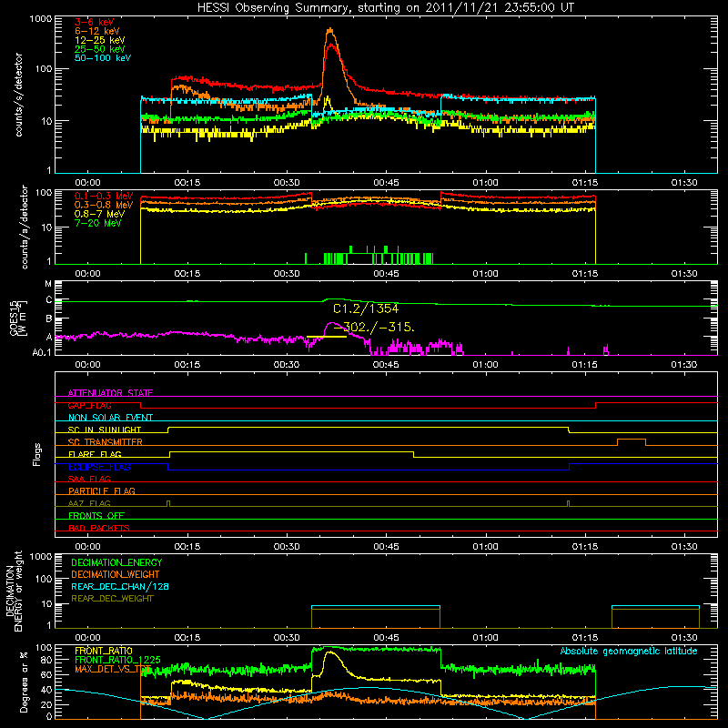Image resolution: width=728 pixels, height=728 pixels.
Task: Select the '3-6 keV' legend label
Action: tap(95, 22)
